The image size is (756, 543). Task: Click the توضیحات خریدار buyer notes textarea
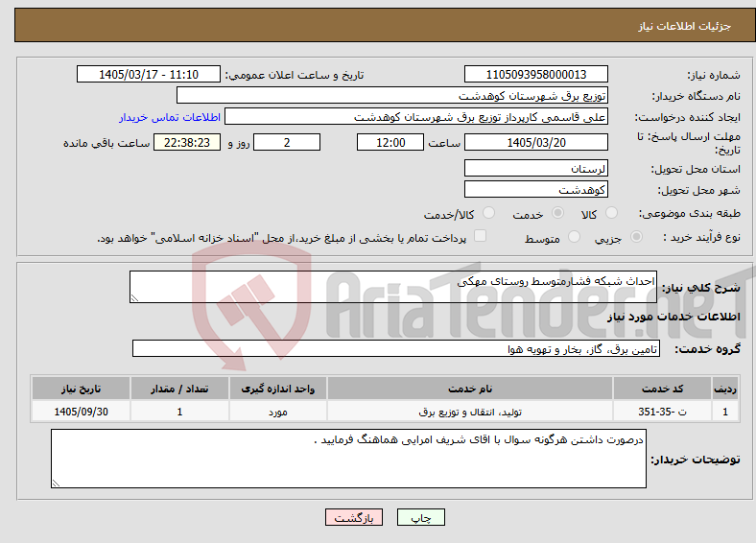tap(348, 459)
